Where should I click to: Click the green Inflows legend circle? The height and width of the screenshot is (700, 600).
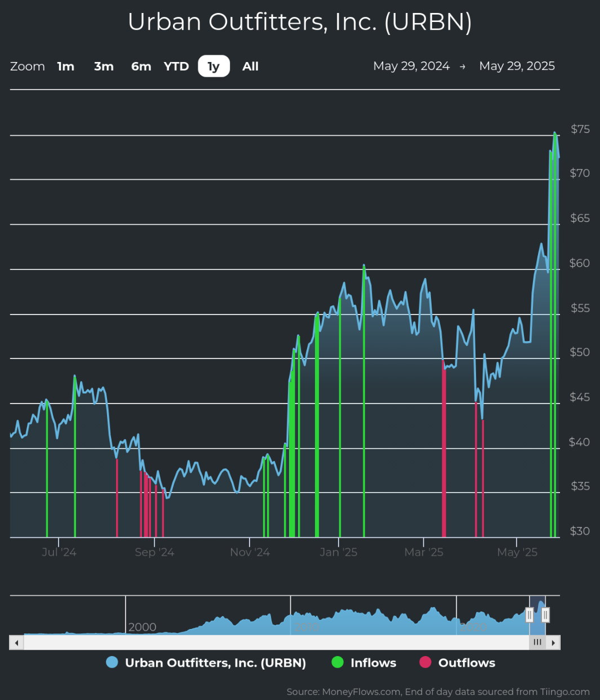coord(337,663)
